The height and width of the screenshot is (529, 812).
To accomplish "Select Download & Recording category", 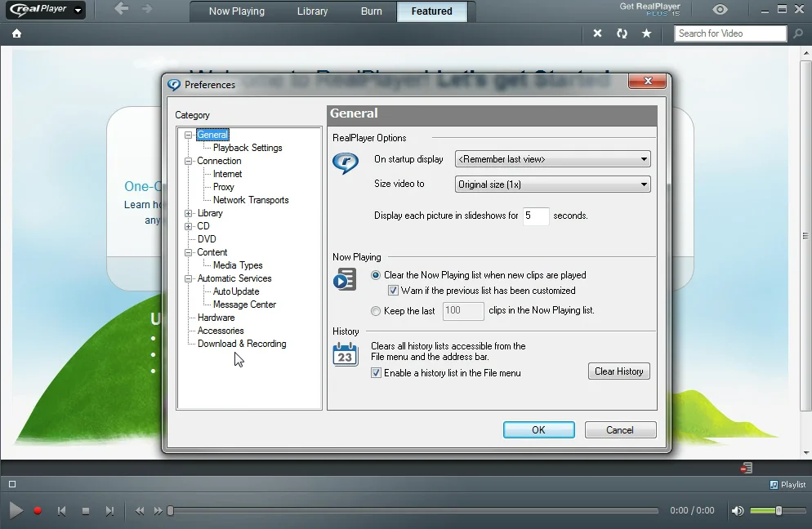I will tap(242, 344).
